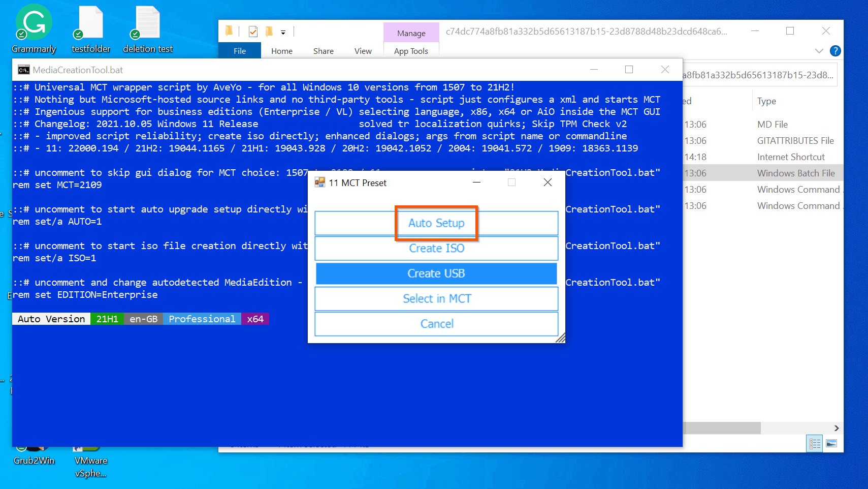The height and width of the screenshot is (489, 868).
Task: Click Cancel in MCT Preset dialog
Action: (436, 324)
